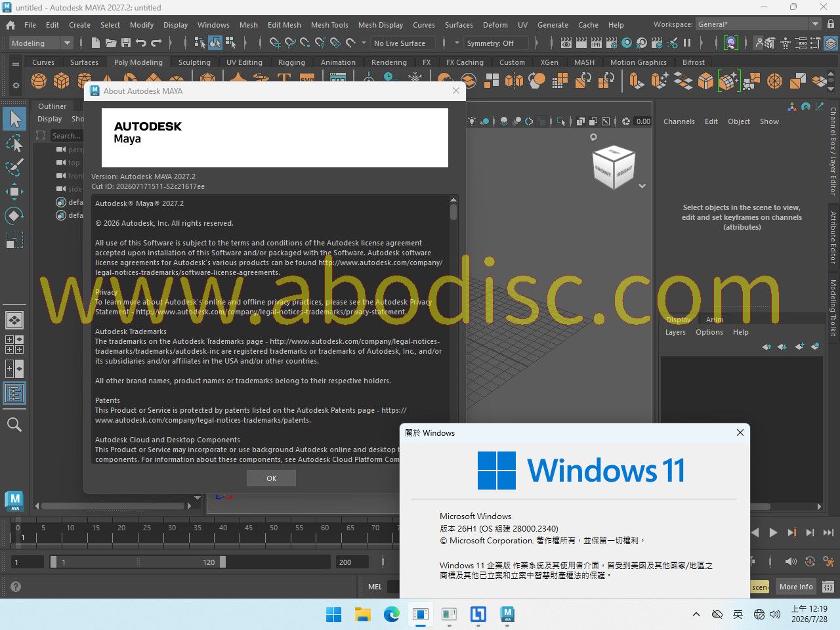
Task: Click the FRONT face of the View Cube
Action: (602, 171)
